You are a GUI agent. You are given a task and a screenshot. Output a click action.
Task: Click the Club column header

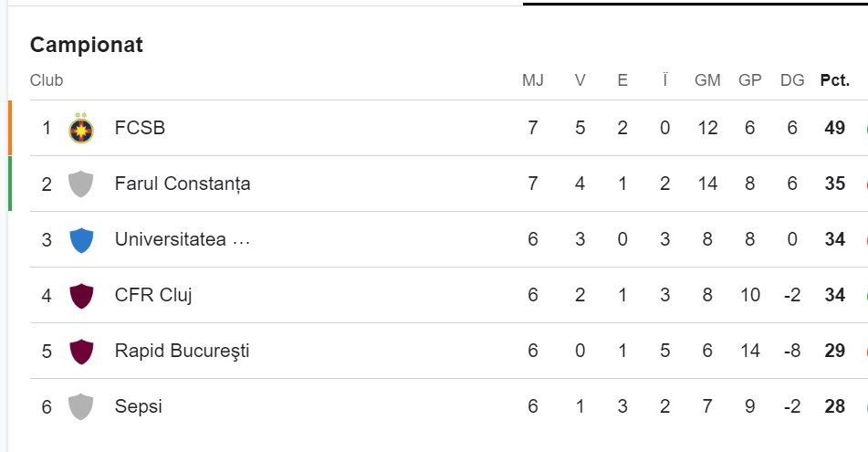tap(47, 80)
